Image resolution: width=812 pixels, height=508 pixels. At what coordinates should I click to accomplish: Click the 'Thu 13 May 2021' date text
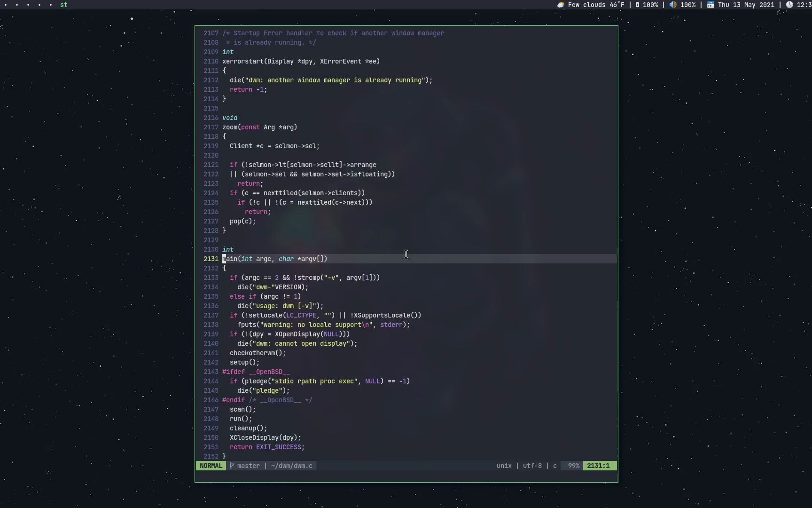pyautogui.click(x=746, y=5)
